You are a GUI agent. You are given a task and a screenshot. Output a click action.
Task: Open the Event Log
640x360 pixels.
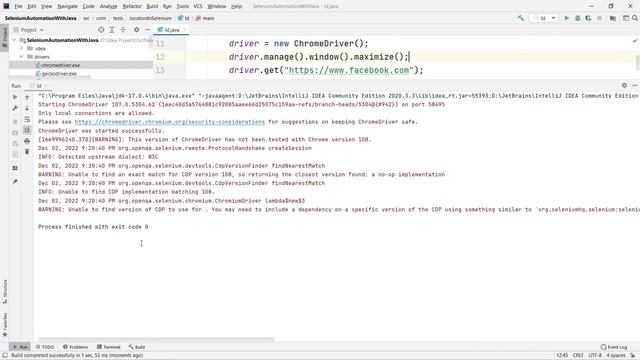(x=614, y=347)
